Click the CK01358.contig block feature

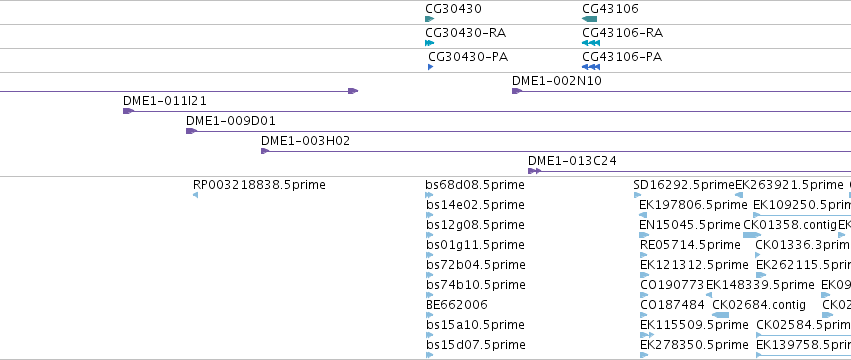click(x=752, y=235)
